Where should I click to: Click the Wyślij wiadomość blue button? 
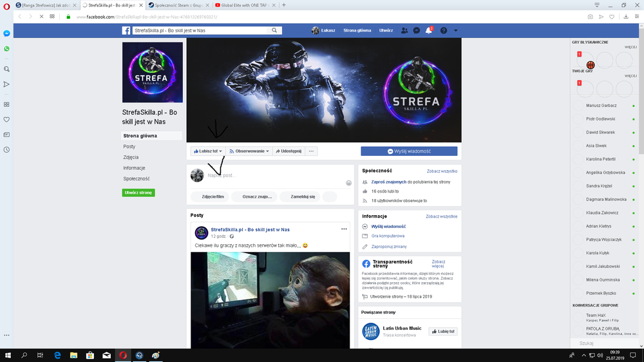409,151
